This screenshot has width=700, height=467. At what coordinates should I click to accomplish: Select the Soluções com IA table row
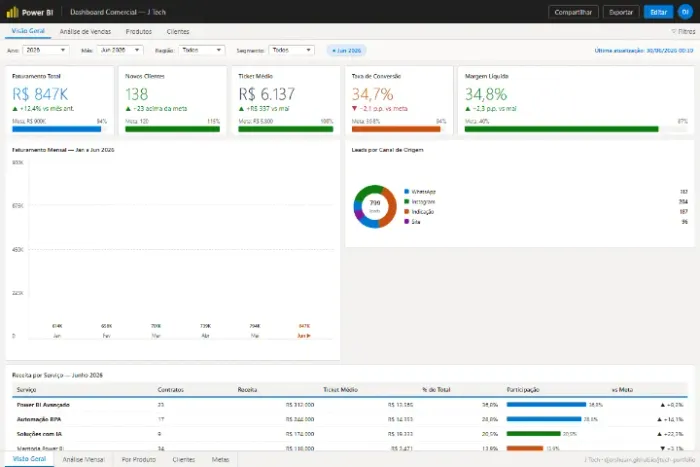point(350,434)
